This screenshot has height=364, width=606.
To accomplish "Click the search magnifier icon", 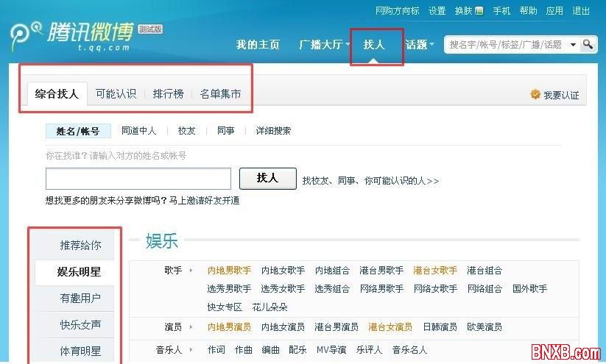I will [588, 45].
